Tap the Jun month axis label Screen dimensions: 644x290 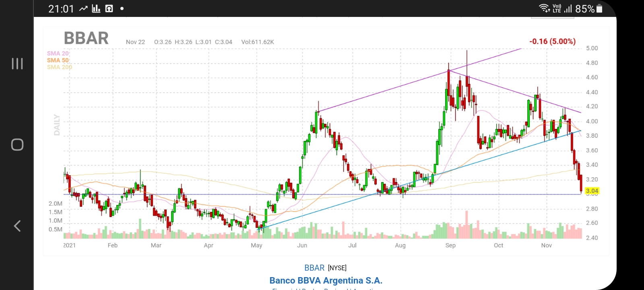[x=302, y=245]
